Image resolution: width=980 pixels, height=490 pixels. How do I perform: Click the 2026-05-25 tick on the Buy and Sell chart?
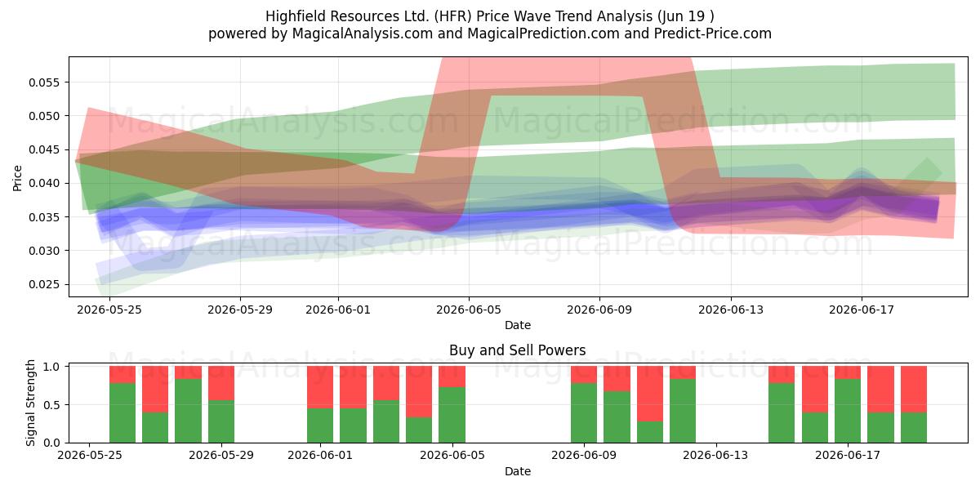click(90, 456)
